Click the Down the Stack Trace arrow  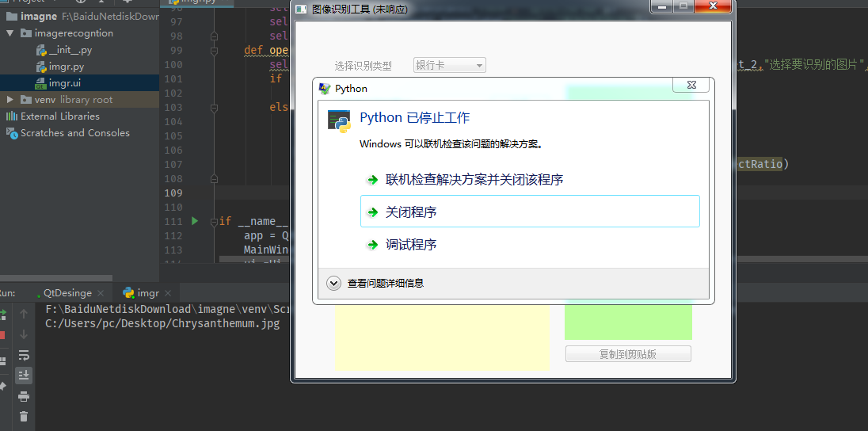point(23,334)
